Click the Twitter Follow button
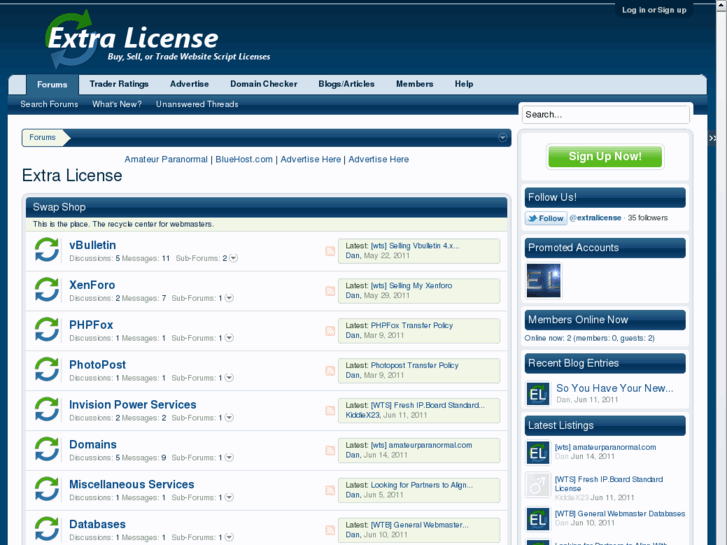The width and height of the screenshot is (727, 545). [x=546, y=218]
